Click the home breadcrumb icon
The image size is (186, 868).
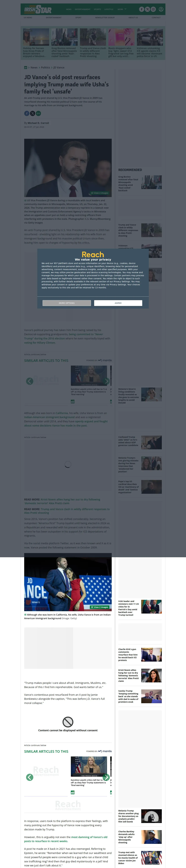[x=26, y=67]
